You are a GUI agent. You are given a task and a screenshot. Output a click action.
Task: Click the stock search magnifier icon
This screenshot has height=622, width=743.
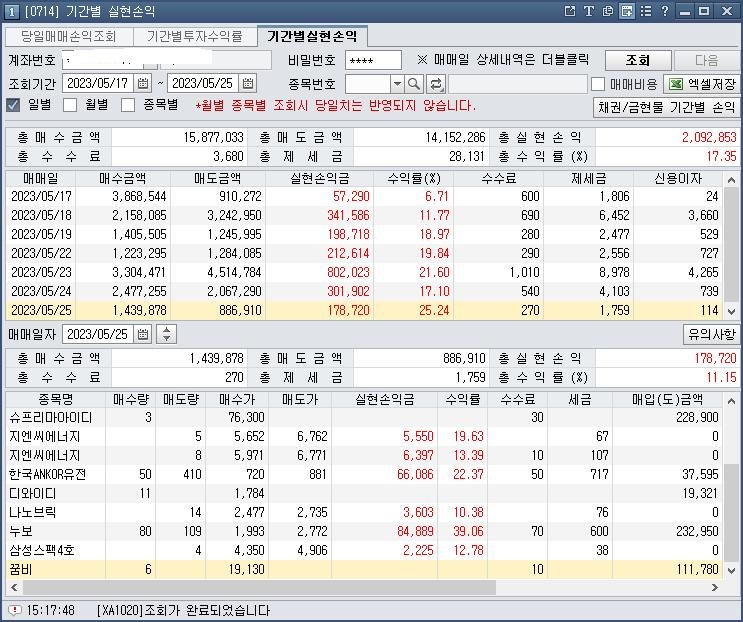coord(415,84)
